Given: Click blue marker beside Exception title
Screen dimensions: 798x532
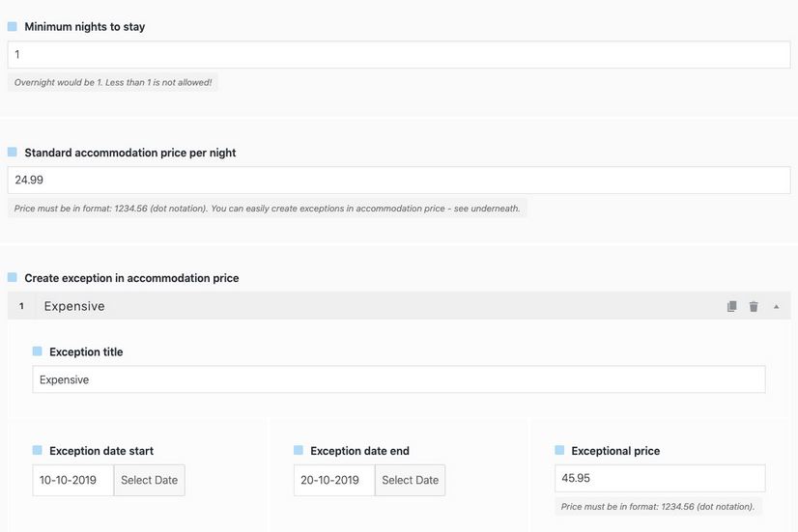Looking at the screenshot, I should click(37, 350).
